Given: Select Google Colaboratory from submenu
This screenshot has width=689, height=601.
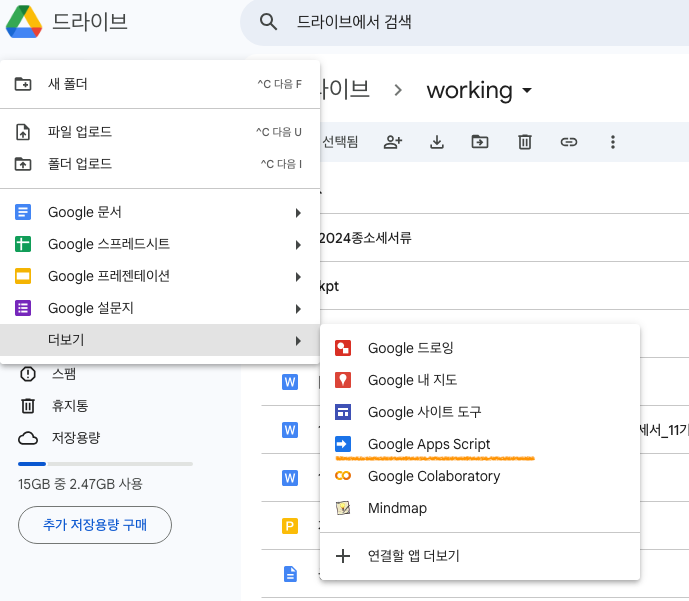Looking at the screenshot, I should (x=480, y=476).
